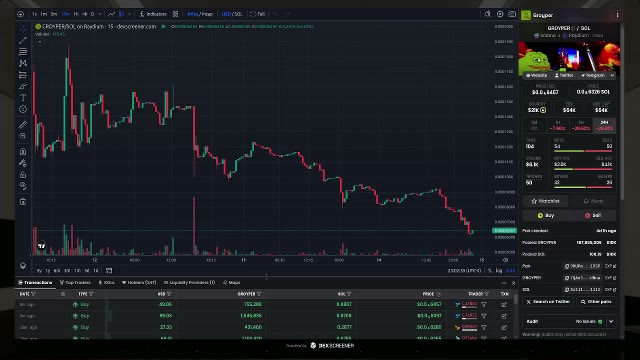Click the red Sell button
Image resolution: width=640 pixels, height=360 pixels.
coord(593,215)
